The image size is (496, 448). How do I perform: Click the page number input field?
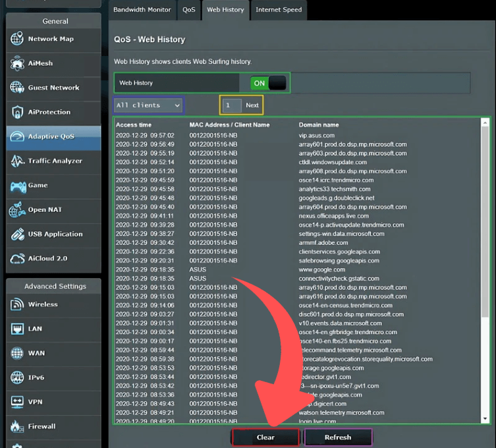(232, 105)
